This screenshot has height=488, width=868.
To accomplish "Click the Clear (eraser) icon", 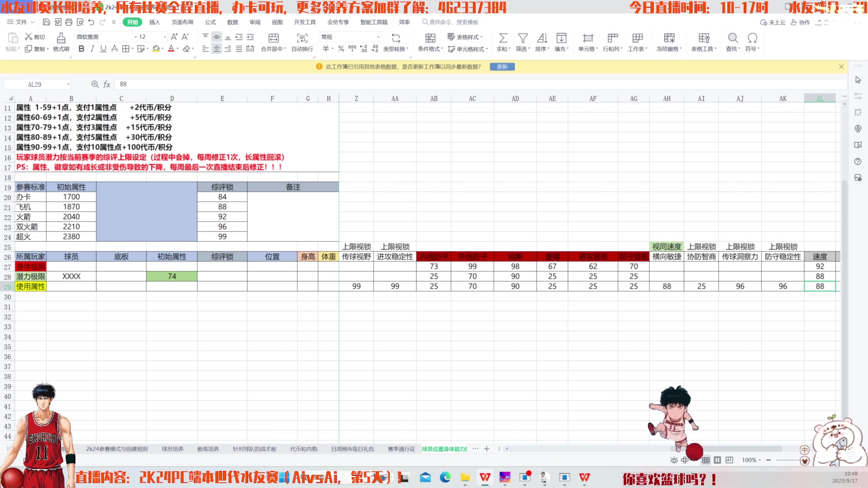I will pyautogui.click(x=186, y=49).
